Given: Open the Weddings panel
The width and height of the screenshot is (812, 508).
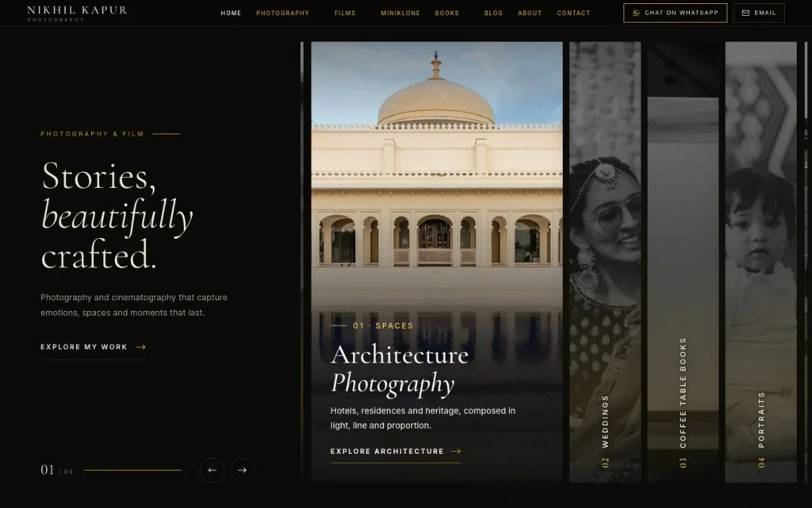Looking at the screenshot, I should pos(605,262).
